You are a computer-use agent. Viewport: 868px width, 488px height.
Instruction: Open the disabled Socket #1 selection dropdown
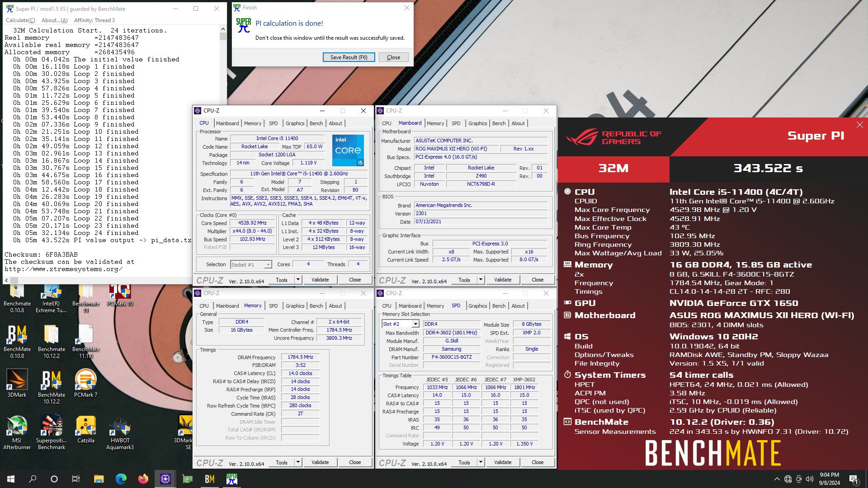coord(251,264)
